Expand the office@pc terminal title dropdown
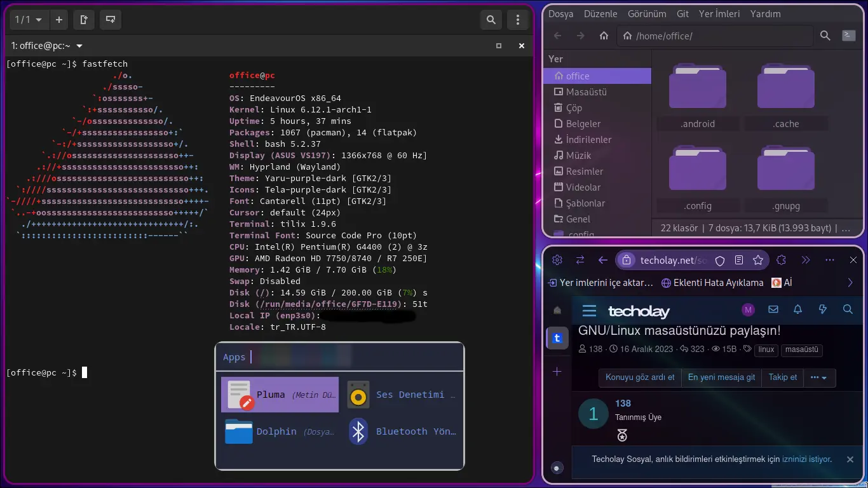 (x=79, y=46)
